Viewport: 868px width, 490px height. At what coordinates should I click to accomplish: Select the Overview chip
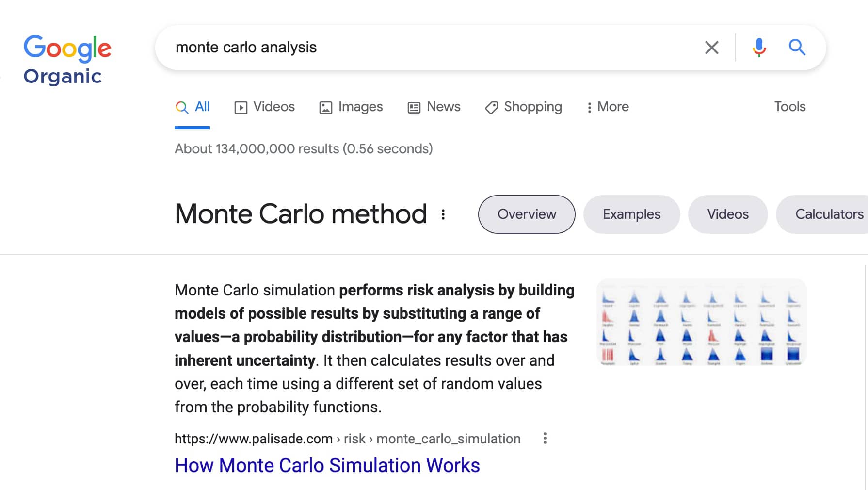click(x=527, y=214)
